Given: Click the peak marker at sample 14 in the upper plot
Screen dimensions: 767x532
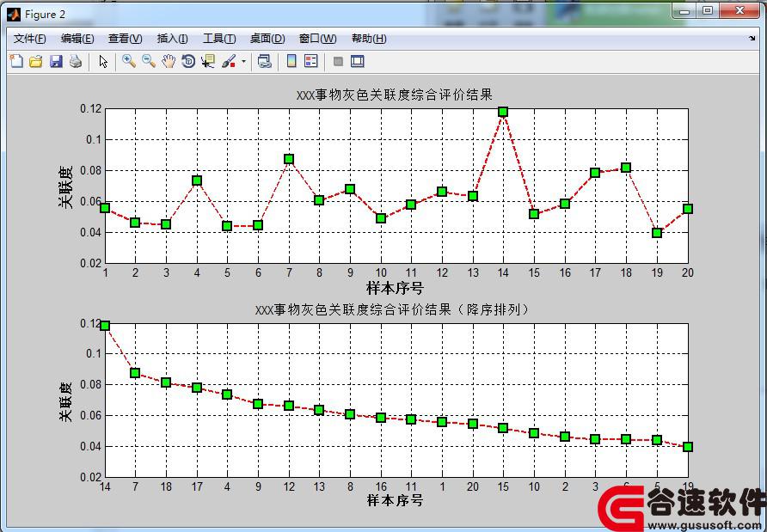Looking at the screenshot, I should (x=503, y=112).
